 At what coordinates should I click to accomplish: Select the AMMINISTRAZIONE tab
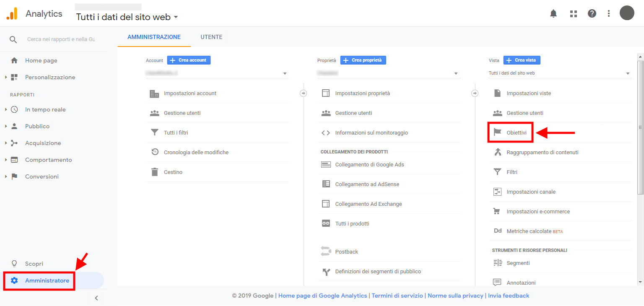click(154, 37)
